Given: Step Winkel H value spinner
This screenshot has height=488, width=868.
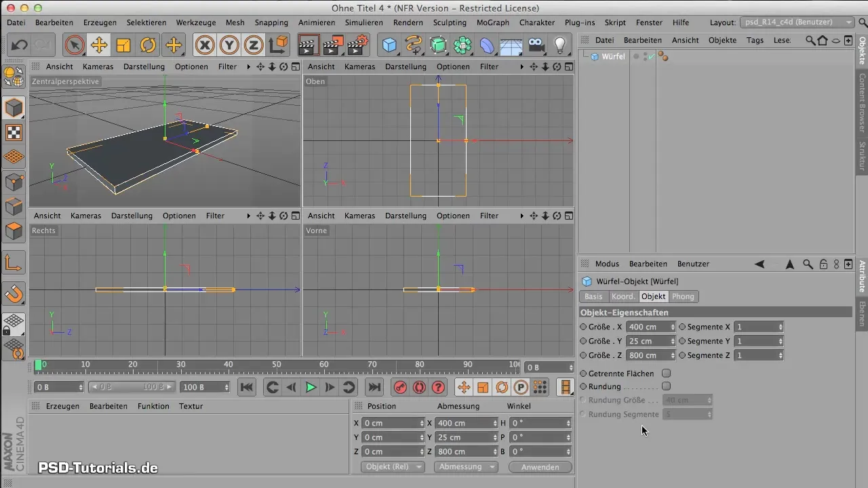Looking at the screenshot, I should click(x=568, y=423).
